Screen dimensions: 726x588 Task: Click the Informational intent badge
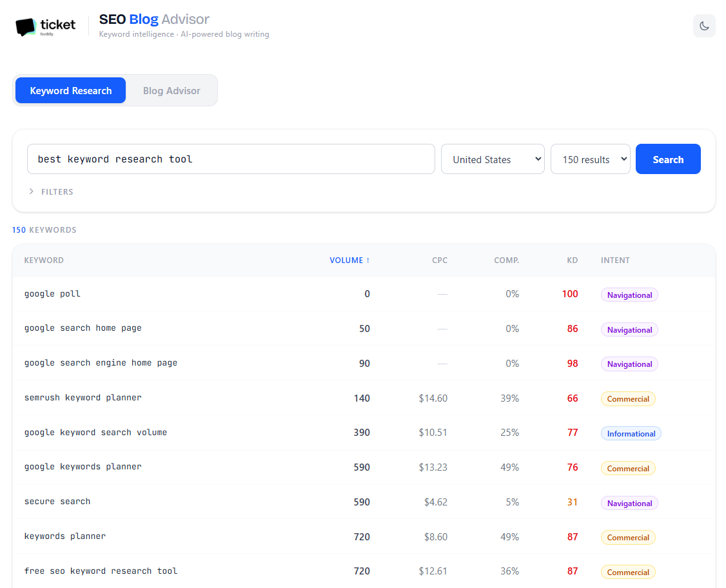(631, 433)
